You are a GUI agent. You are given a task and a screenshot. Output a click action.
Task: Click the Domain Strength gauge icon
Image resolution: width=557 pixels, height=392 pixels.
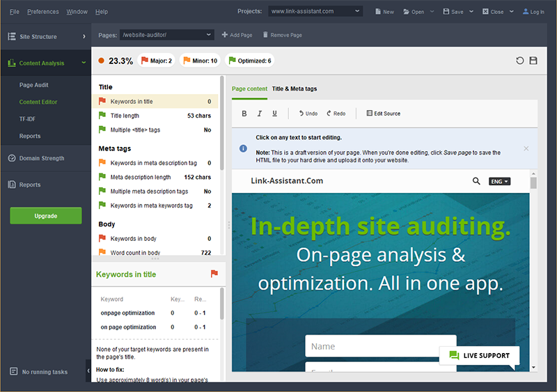pos(12,158)
